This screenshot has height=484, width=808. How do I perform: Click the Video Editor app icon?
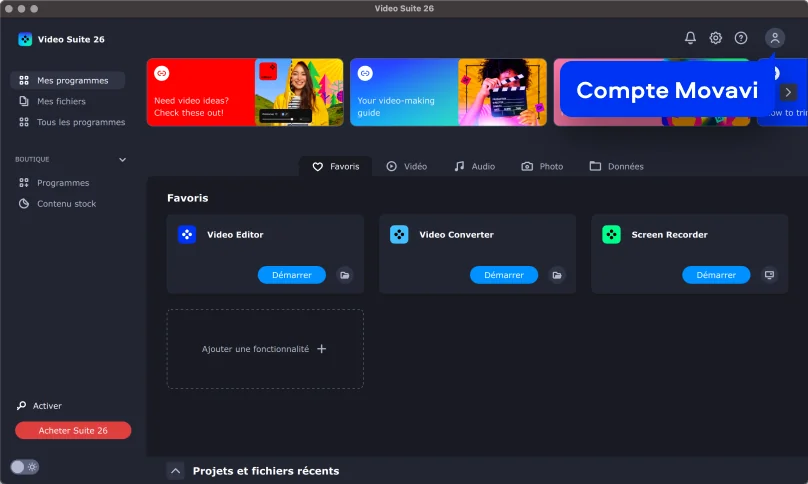point(187,235)
